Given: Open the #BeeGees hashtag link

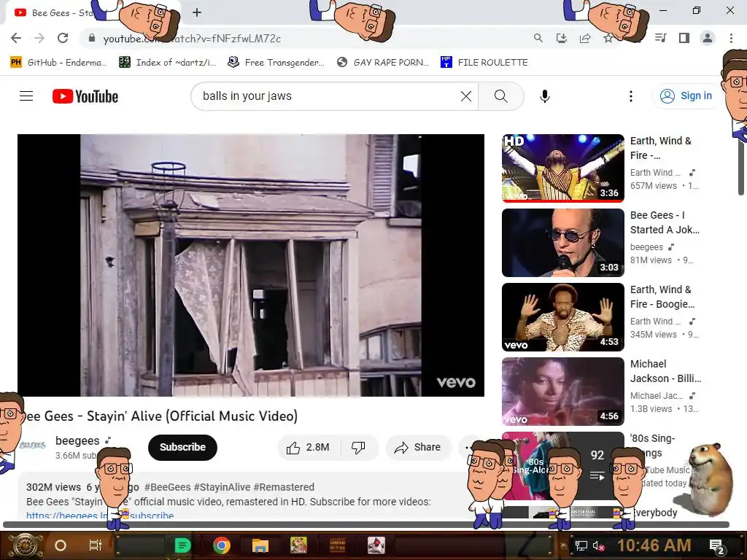Looking at the screenshot, I should click(x=167, y=487).
